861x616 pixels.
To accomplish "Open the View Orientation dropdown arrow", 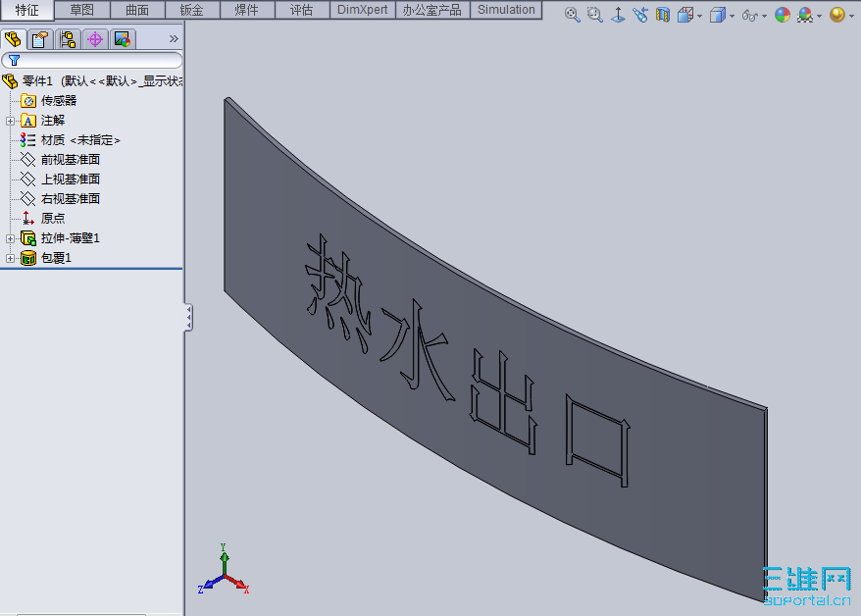I will 699,16.
